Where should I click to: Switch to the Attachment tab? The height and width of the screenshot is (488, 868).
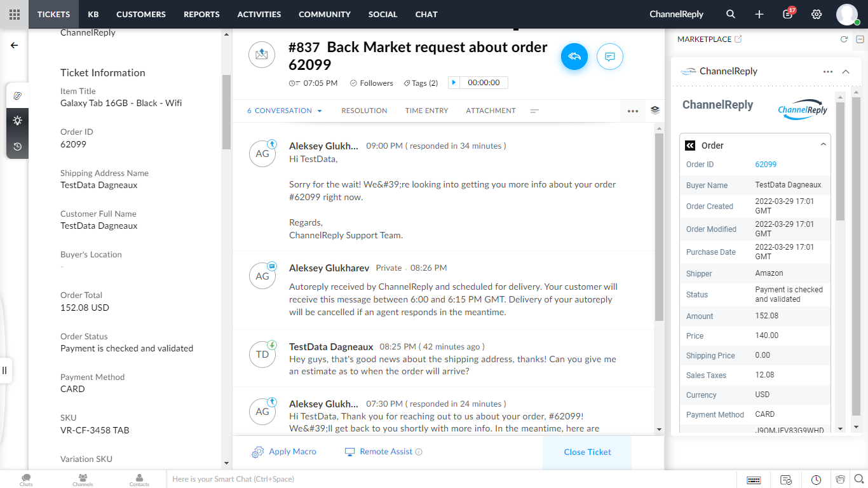click(491, 111)
